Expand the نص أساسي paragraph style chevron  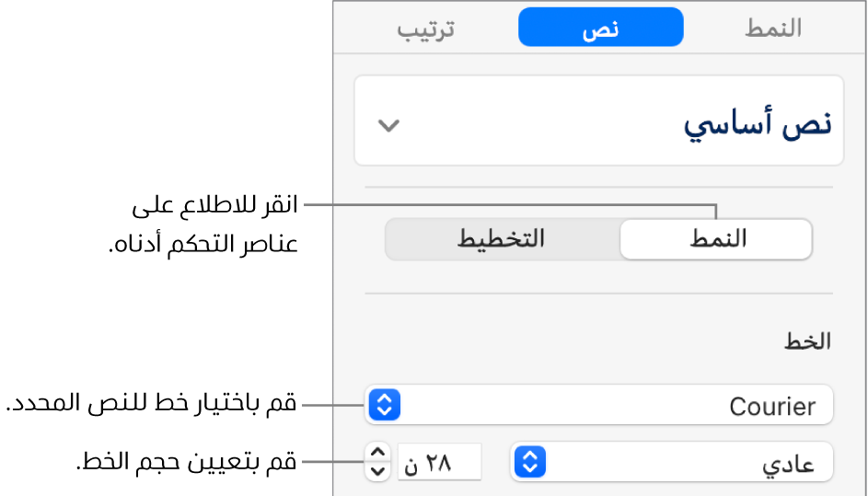tap(389, 126)
